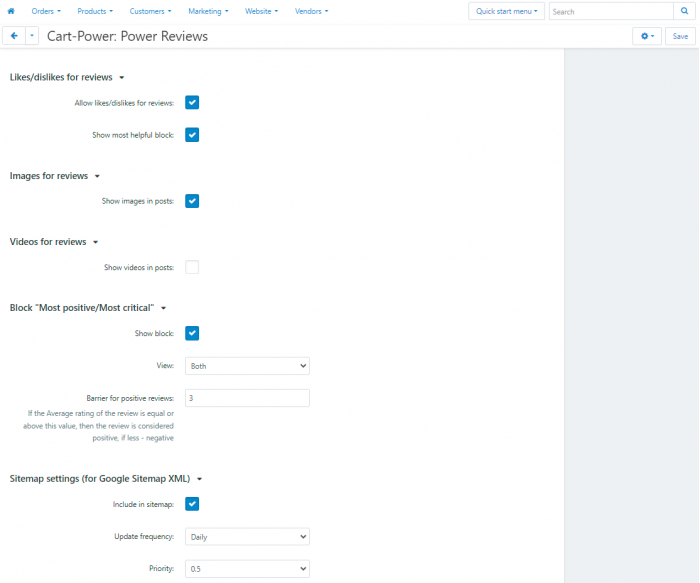Click the search magnifier icon
Screen dimensions: 700x583
(x=684, y=11)
